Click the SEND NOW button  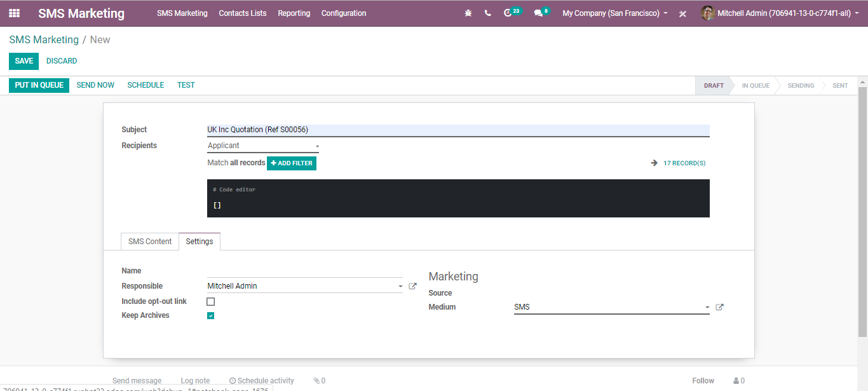95,85
